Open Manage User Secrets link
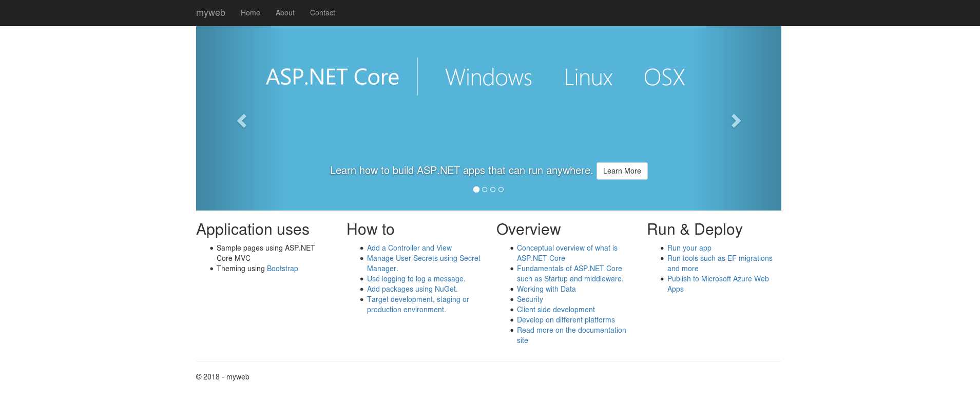Viewport: 980px width, 400px height. [424, 263]
